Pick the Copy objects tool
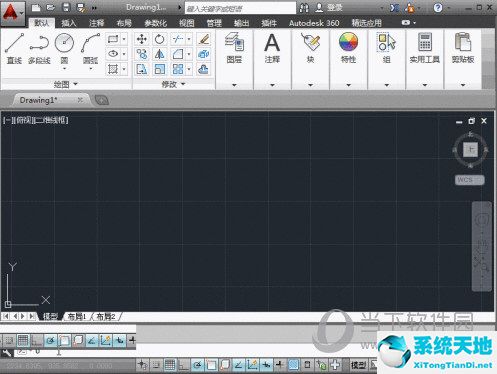This screenshot has width=497, height=374. (x=142, y=54)
